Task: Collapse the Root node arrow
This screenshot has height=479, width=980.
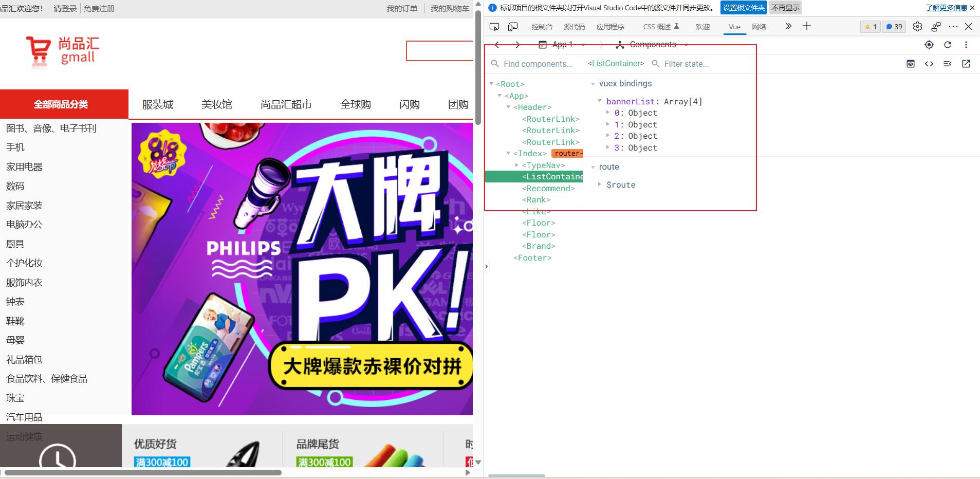Action: tap(491, 84)
